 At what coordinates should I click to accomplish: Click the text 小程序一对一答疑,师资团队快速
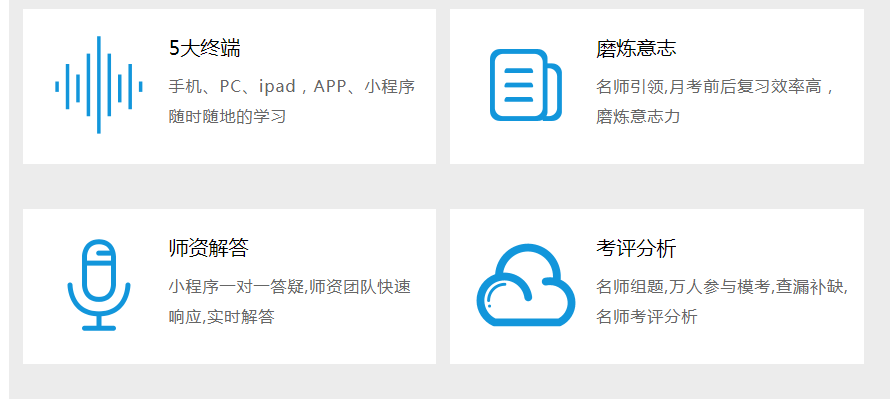[289, 287]
